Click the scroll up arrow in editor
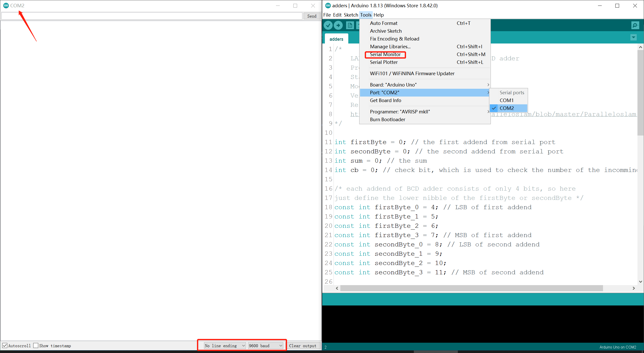The height and width of the screenshot is (353, 644). (x=640, y=47)
